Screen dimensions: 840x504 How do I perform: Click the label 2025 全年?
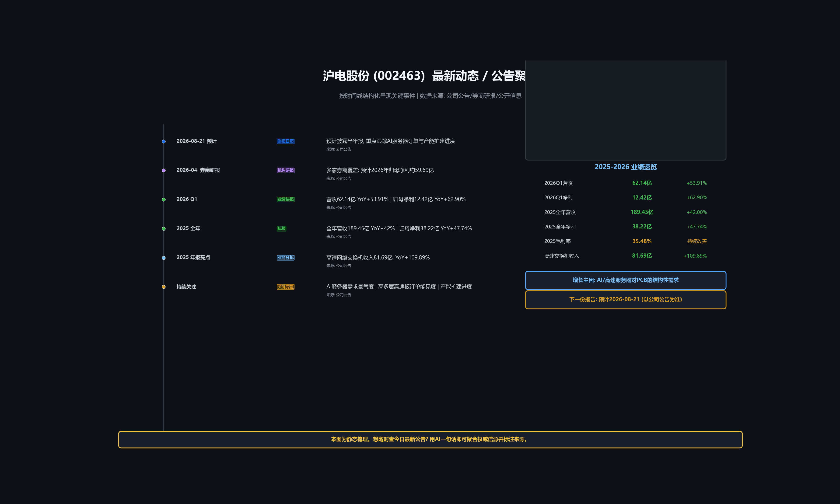coord(188,229)
